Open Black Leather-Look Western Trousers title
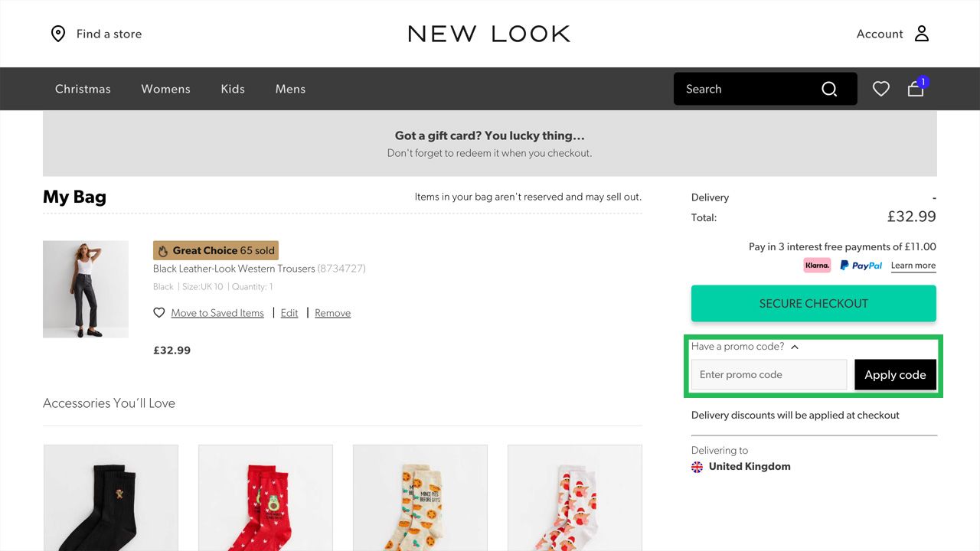Viewport: 980px width, 551px height. 234,269
